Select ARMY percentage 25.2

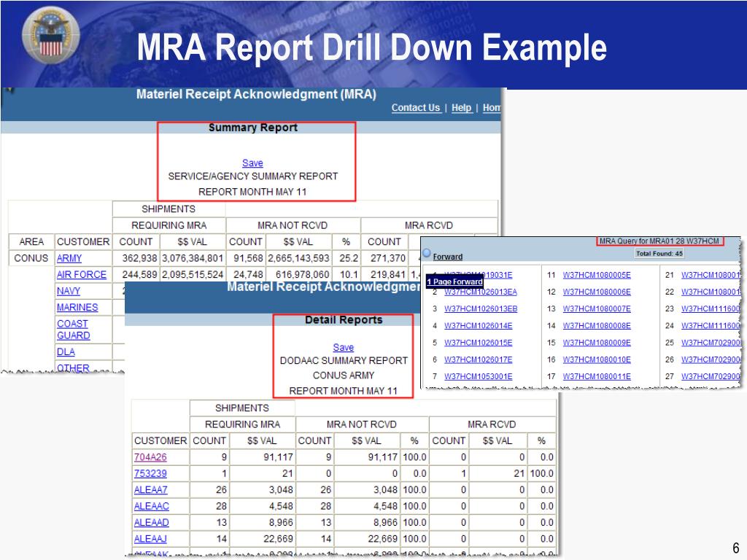pyautogui.click(x=349, y=258)
